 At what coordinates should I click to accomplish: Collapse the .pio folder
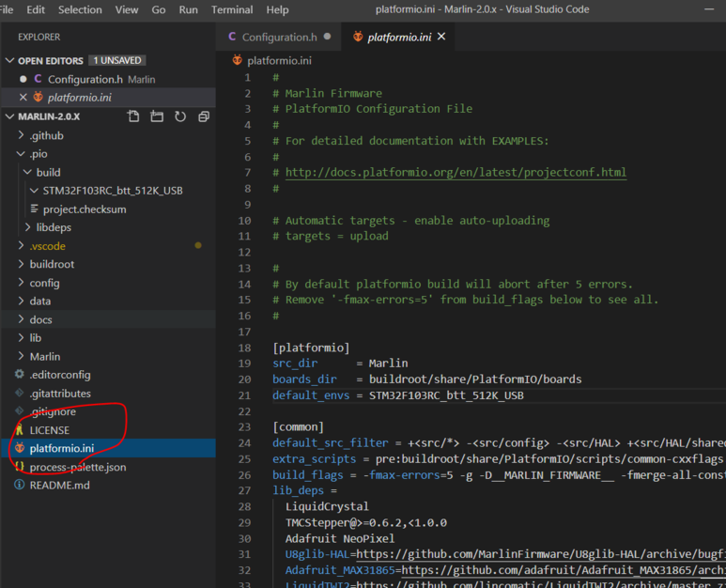click(x=21, y=154)
